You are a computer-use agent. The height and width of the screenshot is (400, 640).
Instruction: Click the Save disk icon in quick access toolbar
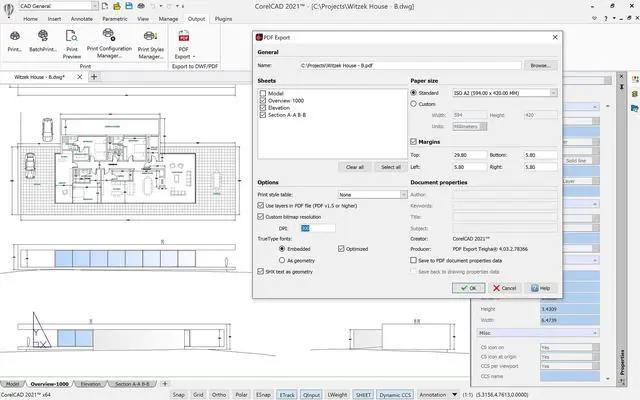(129, 6)
